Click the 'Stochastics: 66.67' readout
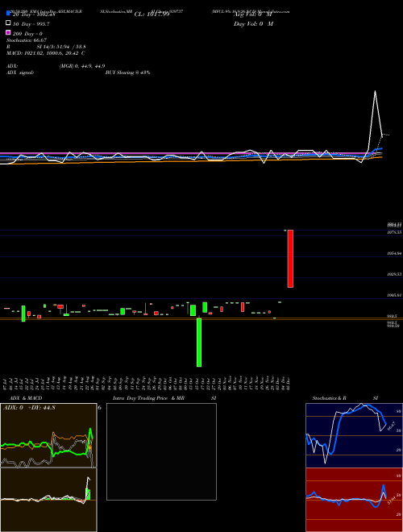 [x=27, y=40]
